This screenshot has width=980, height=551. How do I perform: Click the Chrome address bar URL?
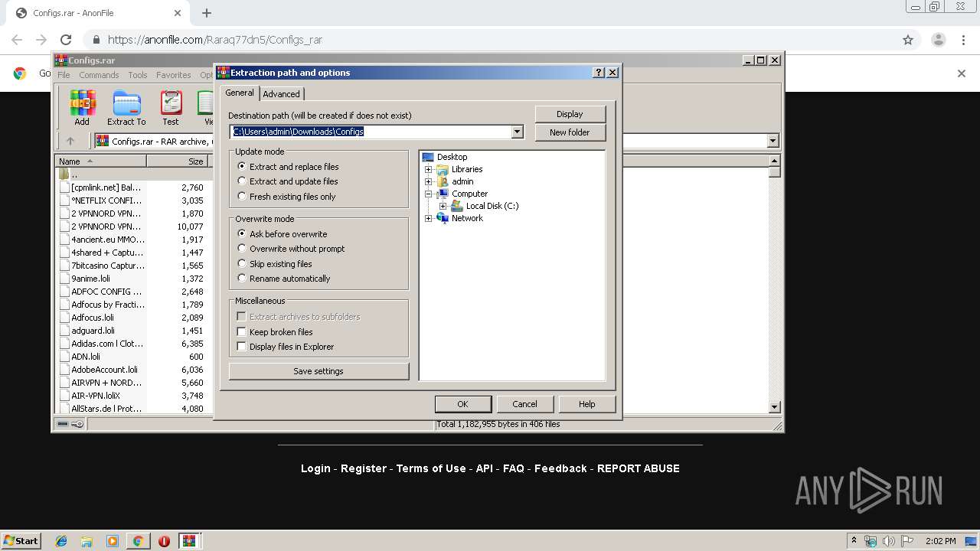coord(215,40)
